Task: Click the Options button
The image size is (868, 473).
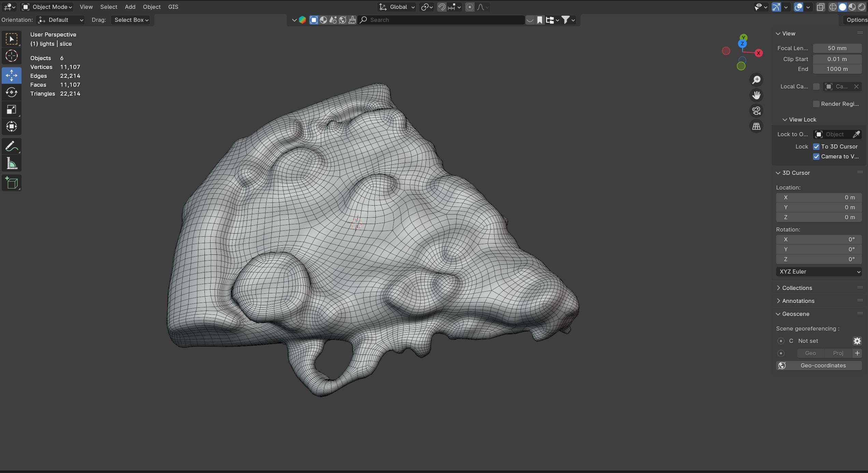Action: pos(856,20)
